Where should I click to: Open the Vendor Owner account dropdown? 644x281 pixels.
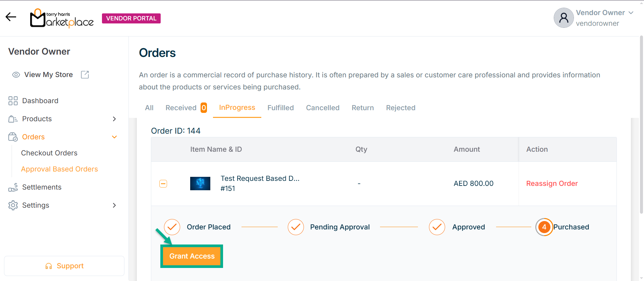tap(631, 13)
